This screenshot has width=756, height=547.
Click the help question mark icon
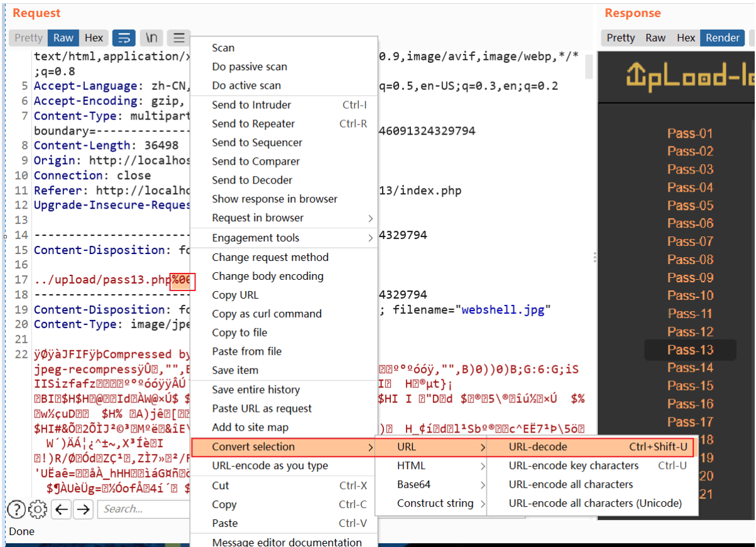click(16, 509)
